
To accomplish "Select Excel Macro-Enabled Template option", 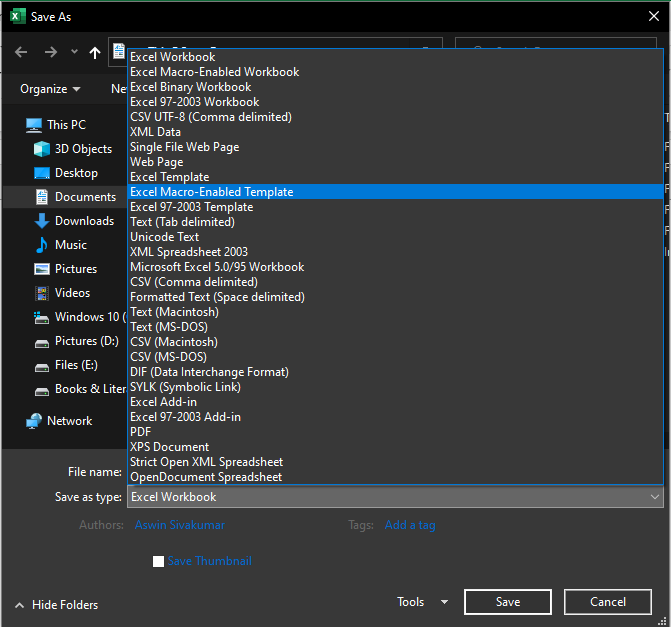I will pos(395,192).
